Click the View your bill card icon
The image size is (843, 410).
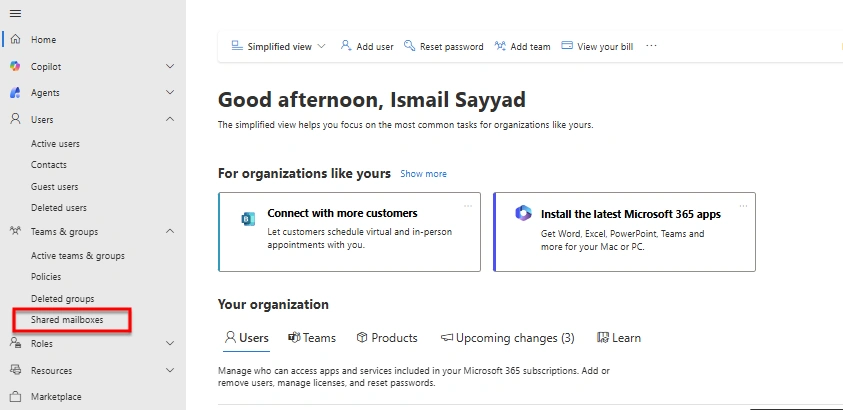[567, 46]
